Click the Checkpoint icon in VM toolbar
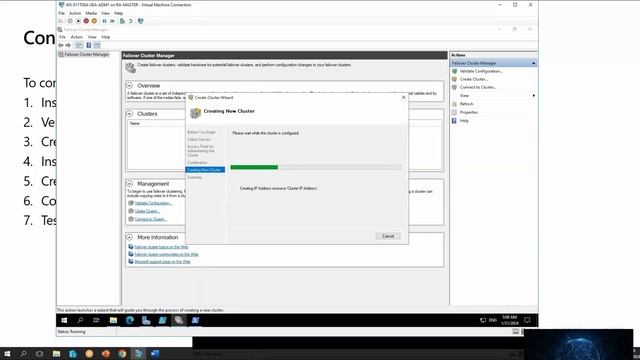 tap(122, 21)
